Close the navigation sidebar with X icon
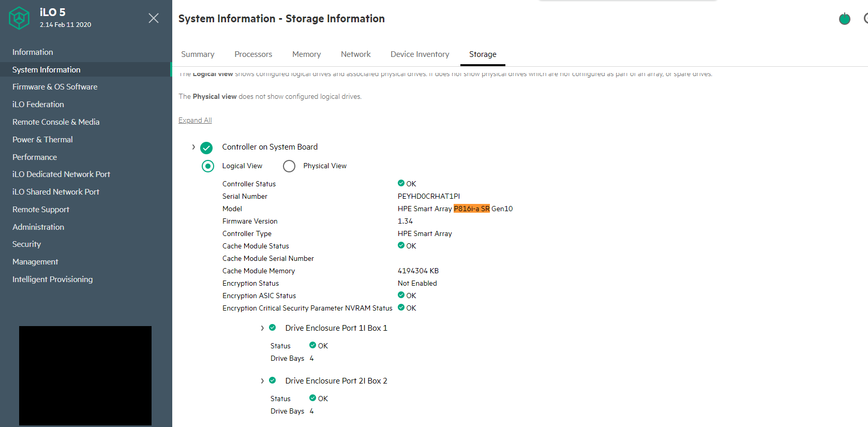This screenshot has width=868, height=427. 154,18
